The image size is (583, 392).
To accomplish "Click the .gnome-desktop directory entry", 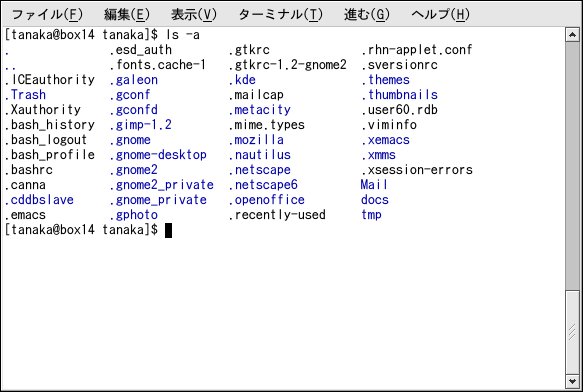I will click(158, 155).
